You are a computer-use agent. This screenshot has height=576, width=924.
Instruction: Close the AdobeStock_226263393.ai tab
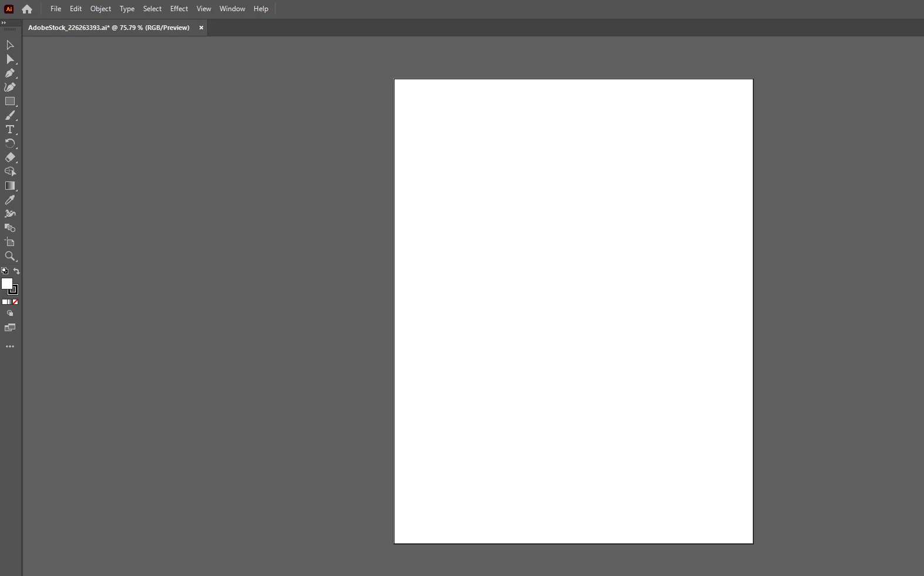point(201,28)
